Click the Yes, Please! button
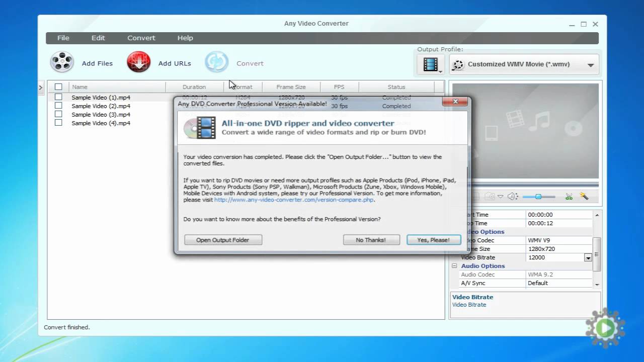Image resolution: width=644 pixels, height=362 pixels. (434, 240)
